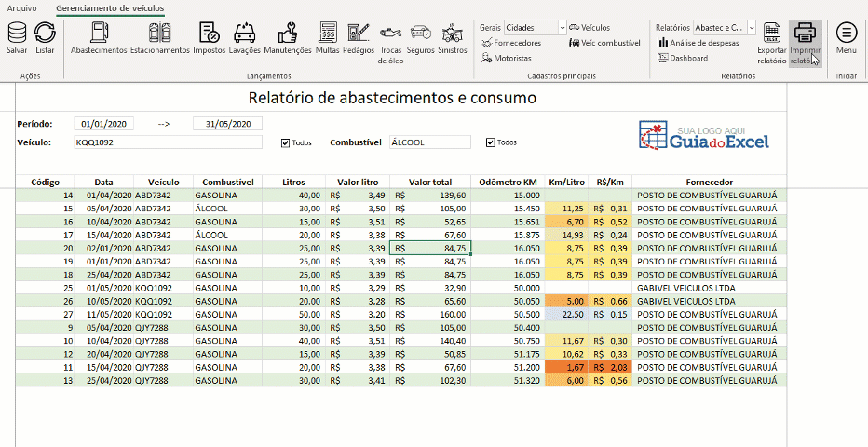Expand the Gerais Cidades dropdown
This screenshot has width=868, height=447.
tap(562, 28)
